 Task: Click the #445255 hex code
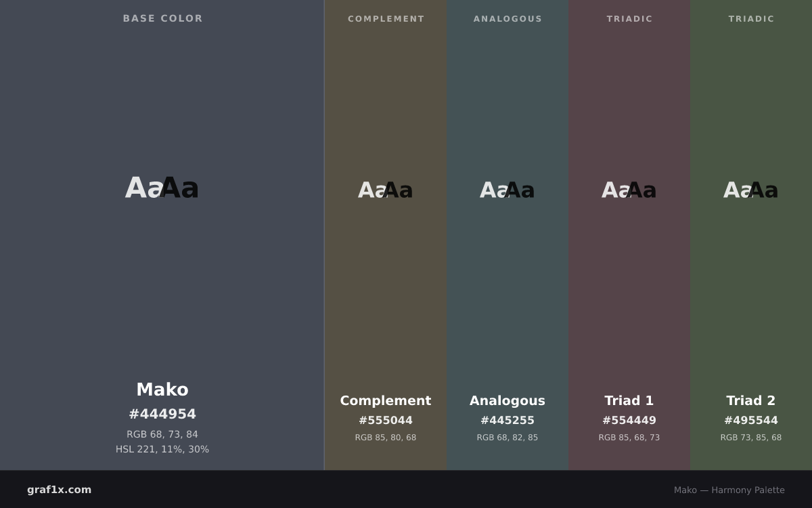[507, 421]
